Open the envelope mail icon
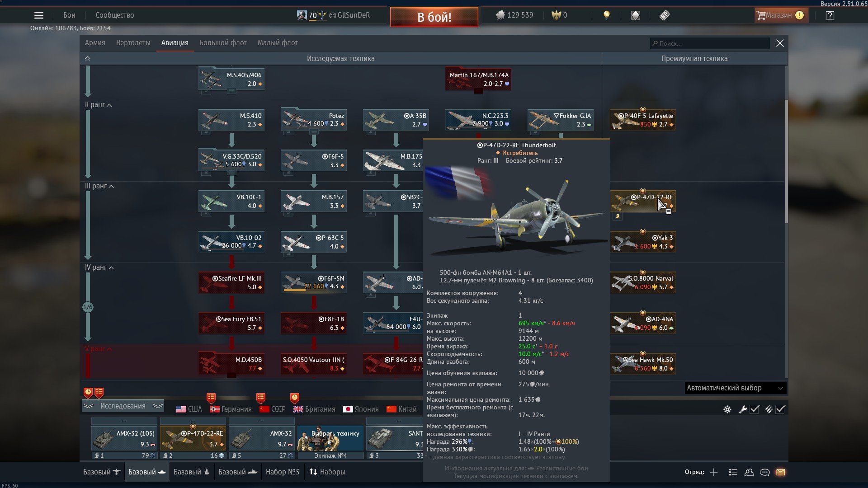 tap(781, 472)
